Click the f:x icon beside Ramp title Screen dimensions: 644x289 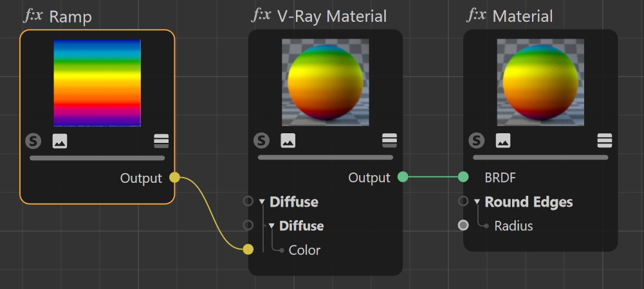point(32,16)
